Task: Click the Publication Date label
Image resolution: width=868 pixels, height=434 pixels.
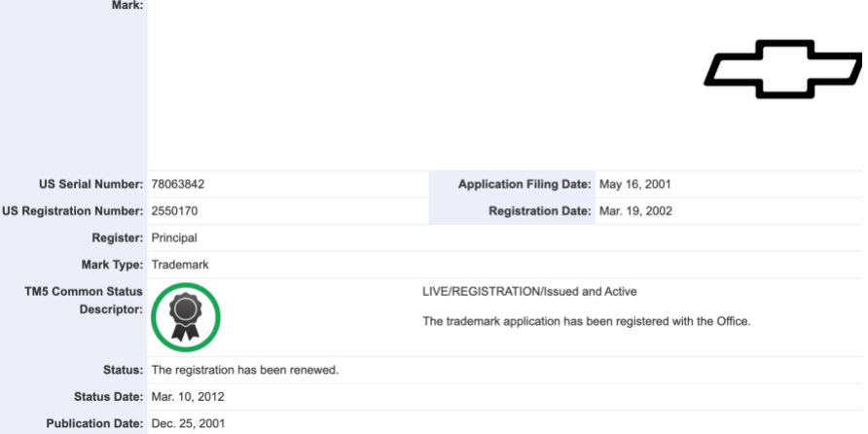Action: click(94, 424)
